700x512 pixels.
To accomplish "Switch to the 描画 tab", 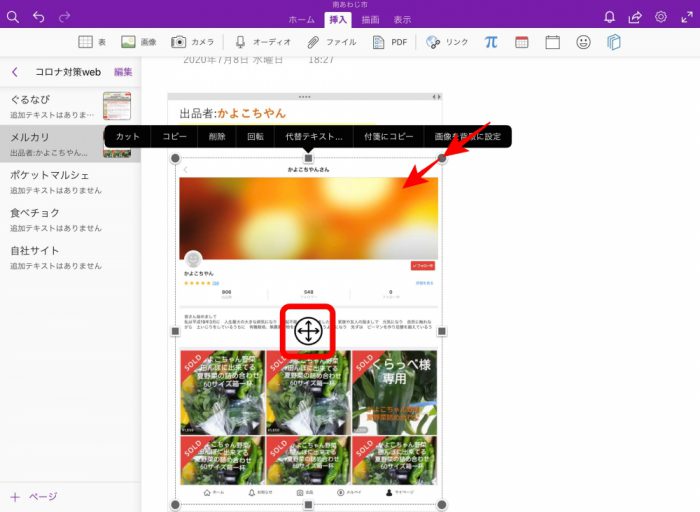I will (x=370, y=20).
